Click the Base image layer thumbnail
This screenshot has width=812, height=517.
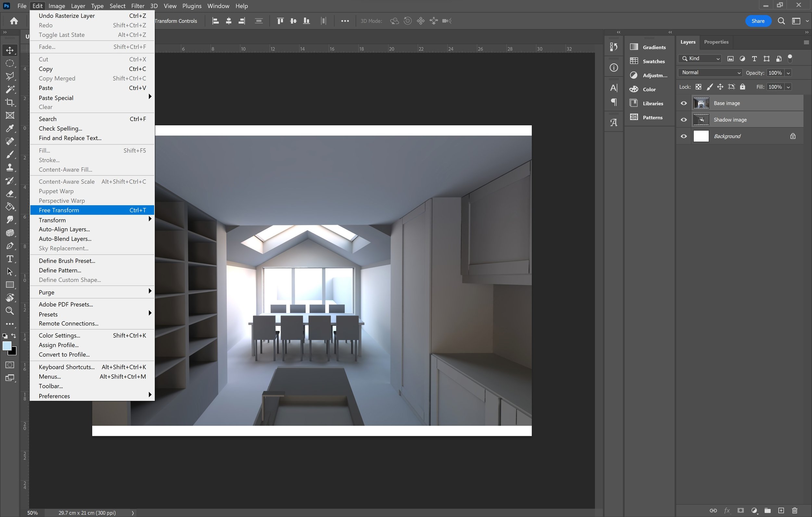[x=701, y=103]
